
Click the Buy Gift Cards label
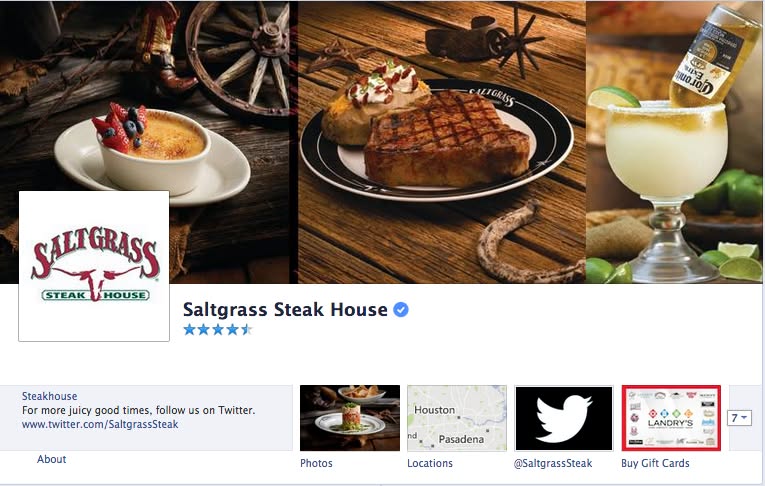[655, 463]
